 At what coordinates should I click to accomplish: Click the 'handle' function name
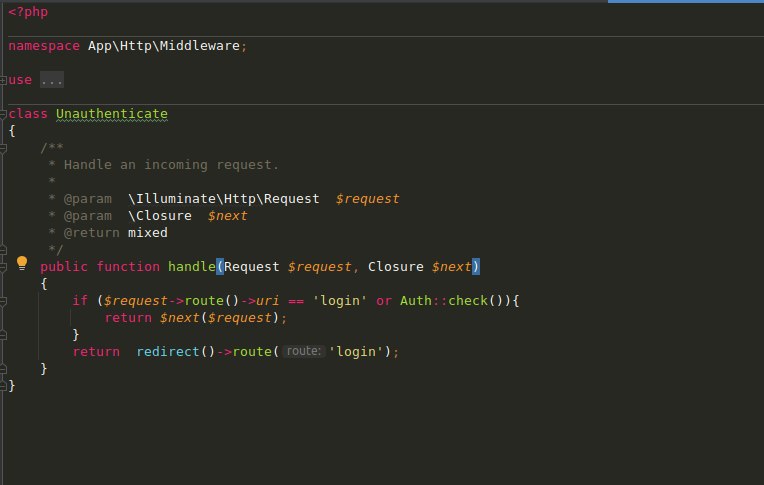point(191,267)
